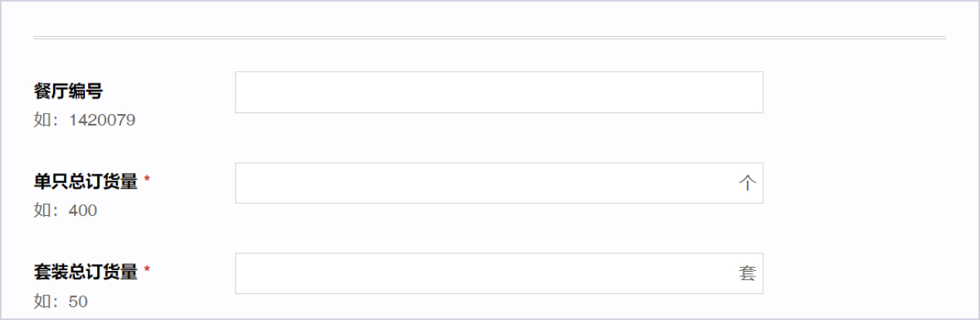The height and width of the screenshot is (320, 980).
Task: Click the hint text 如：1420079
Action: pyautogui.click(x=84, y=120)
